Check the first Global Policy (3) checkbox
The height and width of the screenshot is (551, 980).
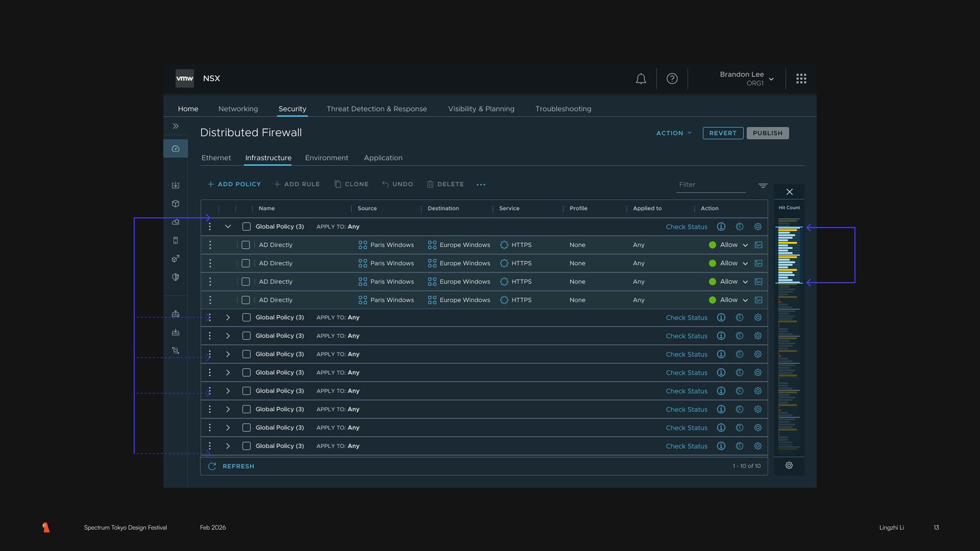point(247,227)
